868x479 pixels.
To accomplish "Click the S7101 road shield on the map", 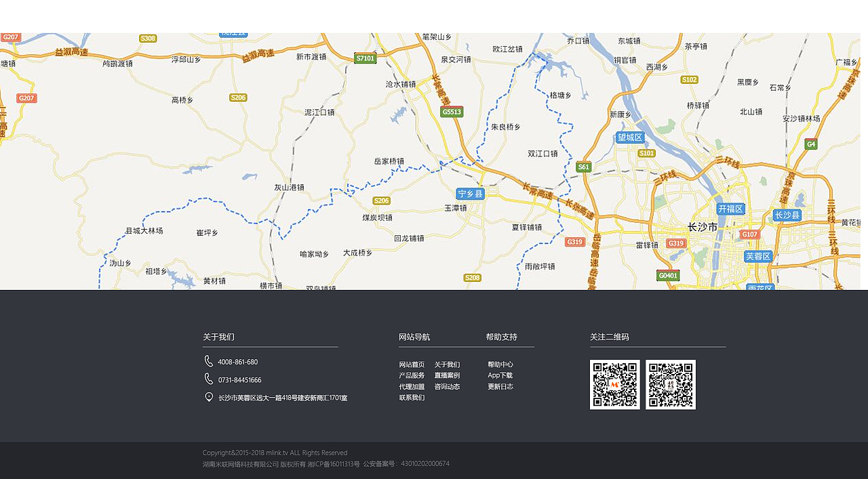I will click(365, 58).
